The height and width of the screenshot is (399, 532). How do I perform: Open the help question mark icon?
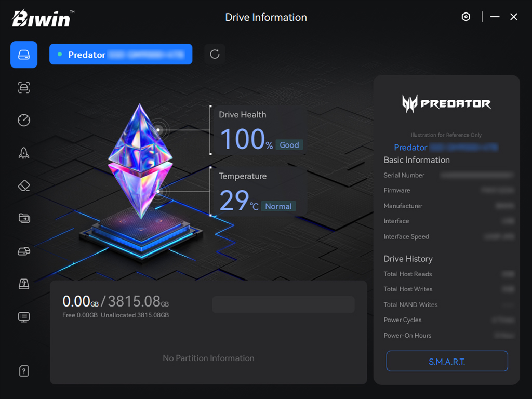(24, 371)
